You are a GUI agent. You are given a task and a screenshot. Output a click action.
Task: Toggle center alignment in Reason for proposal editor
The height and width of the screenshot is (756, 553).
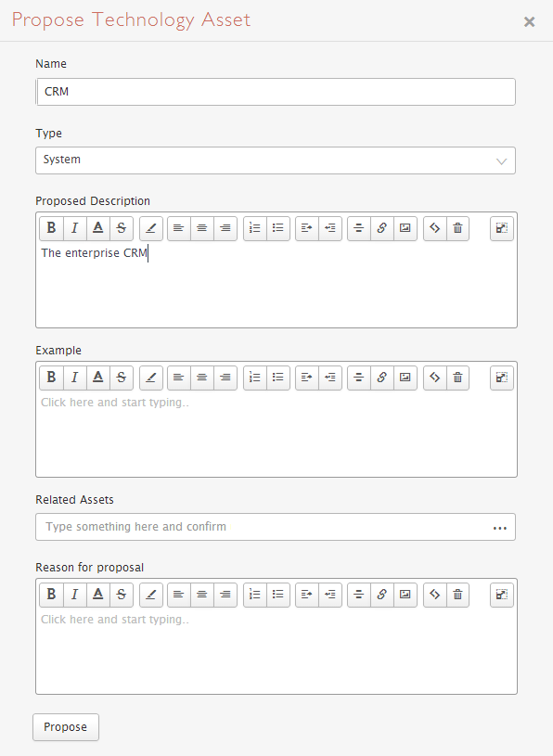(202, 595)
